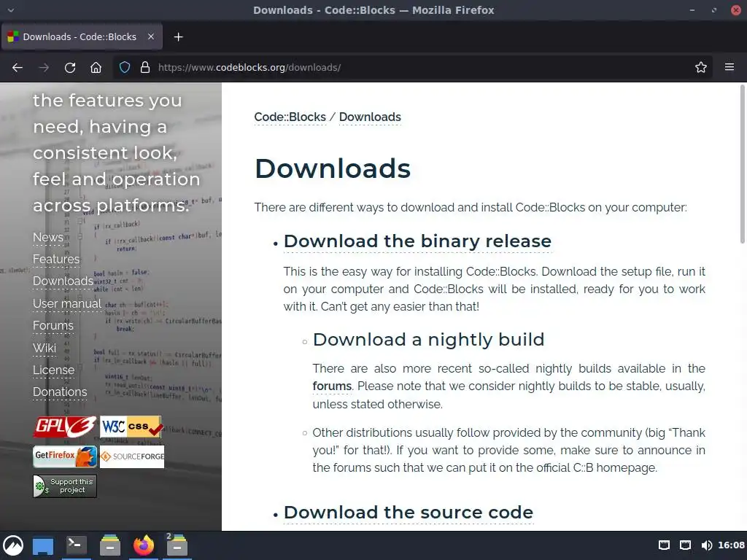View site security padlock info
This screenshot has width=747, height=560.
click(145, 68)
